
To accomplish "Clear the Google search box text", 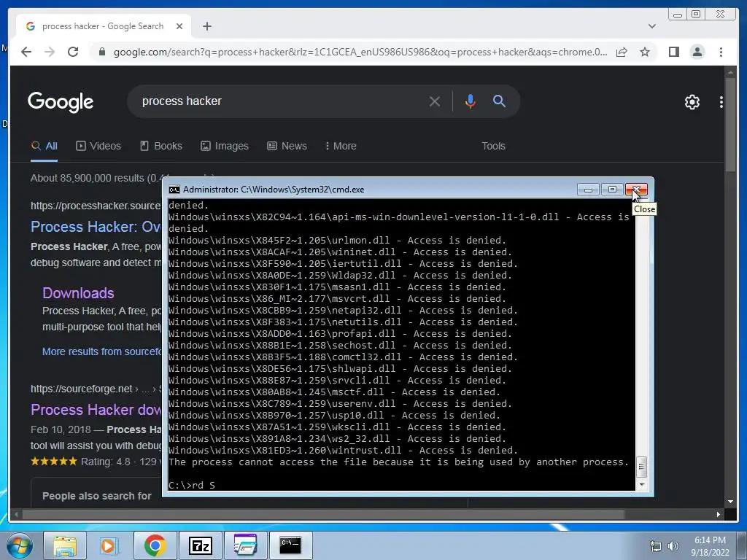I will [x=435, y=101].
